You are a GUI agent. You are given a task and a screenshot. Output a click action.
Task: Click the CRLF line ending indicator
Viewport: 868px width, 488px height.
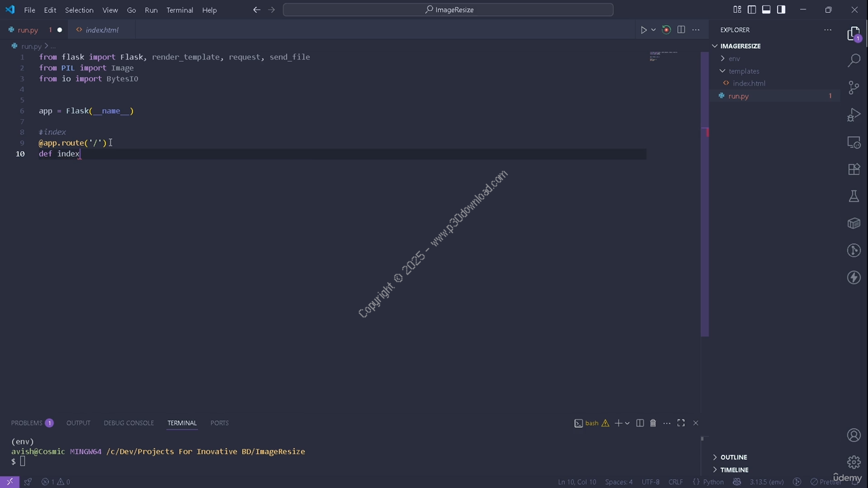pyautogui.click(x=675, y=482)
